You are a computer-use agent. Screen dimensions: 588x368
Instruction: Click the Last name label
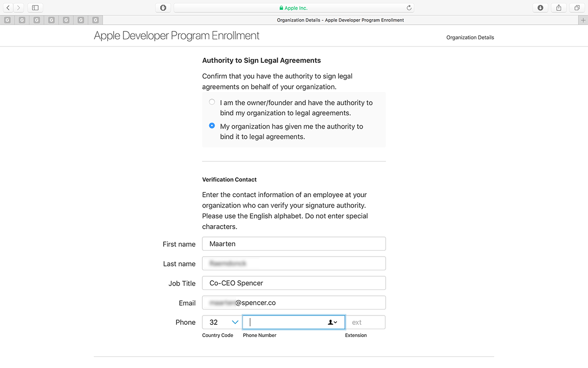[179, 264]
